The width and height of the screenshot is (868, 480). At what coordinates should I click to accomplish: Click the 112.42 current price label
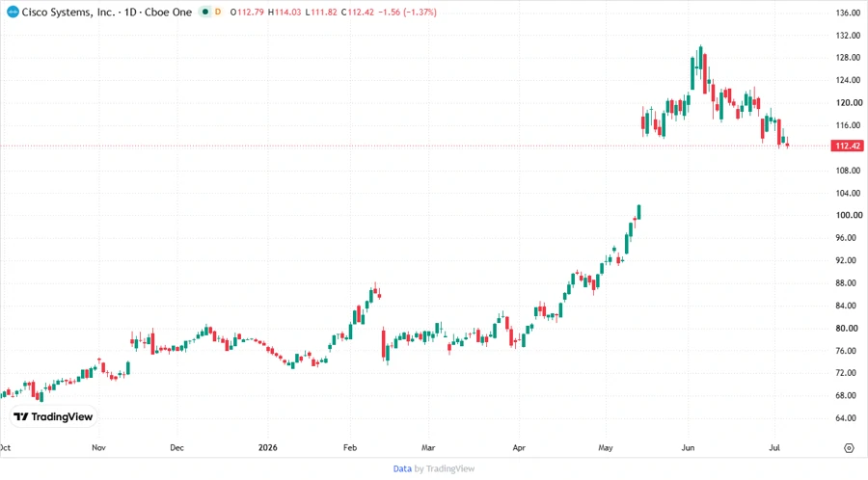848,146
